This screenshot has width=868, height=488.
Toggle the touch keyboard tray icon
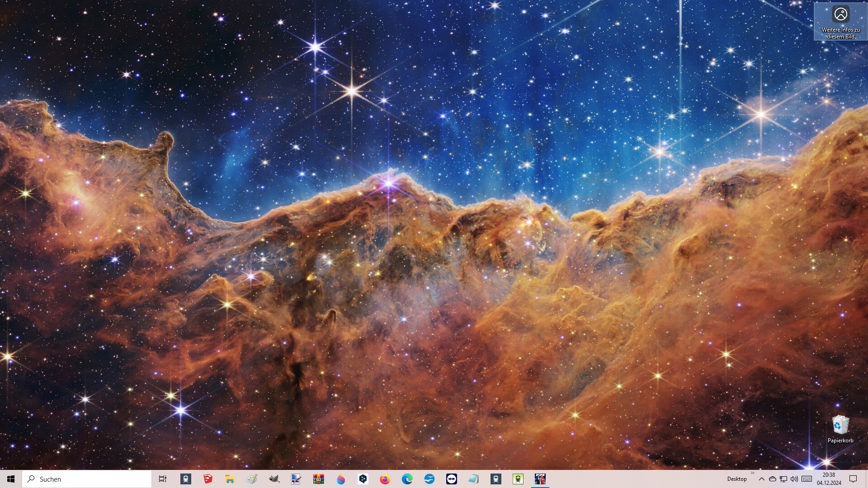pos(807,479)
